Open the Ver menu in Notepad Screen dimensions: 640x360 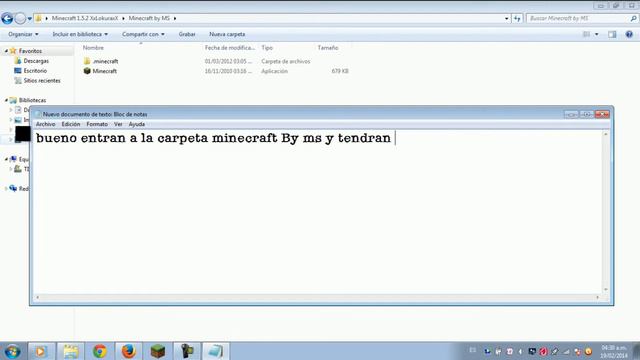[118, 124]
